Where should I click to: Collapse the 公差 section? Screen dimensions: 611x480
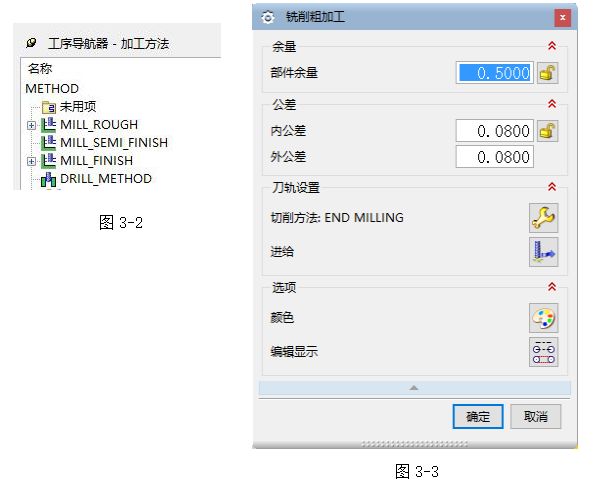[552, 104]
